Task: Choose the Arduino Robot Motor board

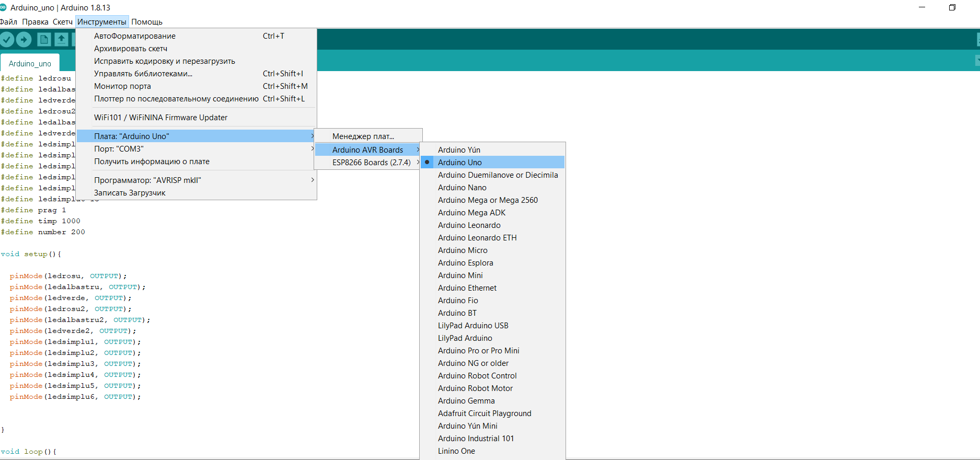Action: (x=492, y=388)
